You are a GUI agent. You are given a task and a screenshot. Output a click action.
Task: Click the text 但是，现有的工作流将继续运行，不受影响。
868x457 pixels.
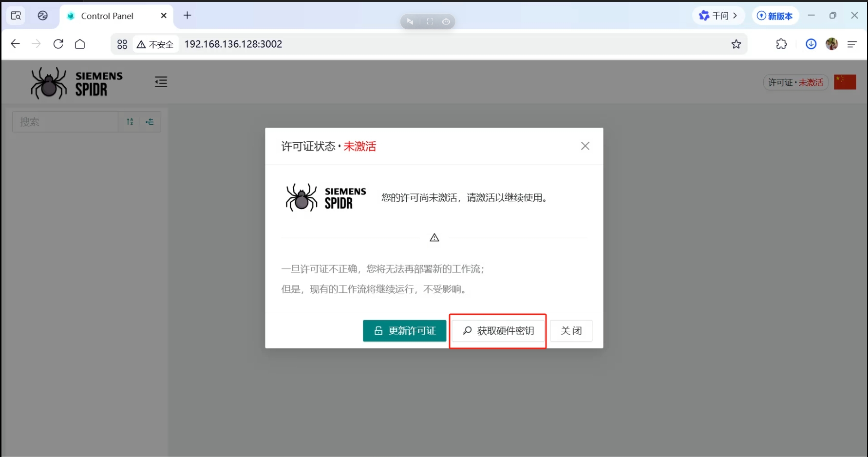pyautogui.click(x=376, y=289)
